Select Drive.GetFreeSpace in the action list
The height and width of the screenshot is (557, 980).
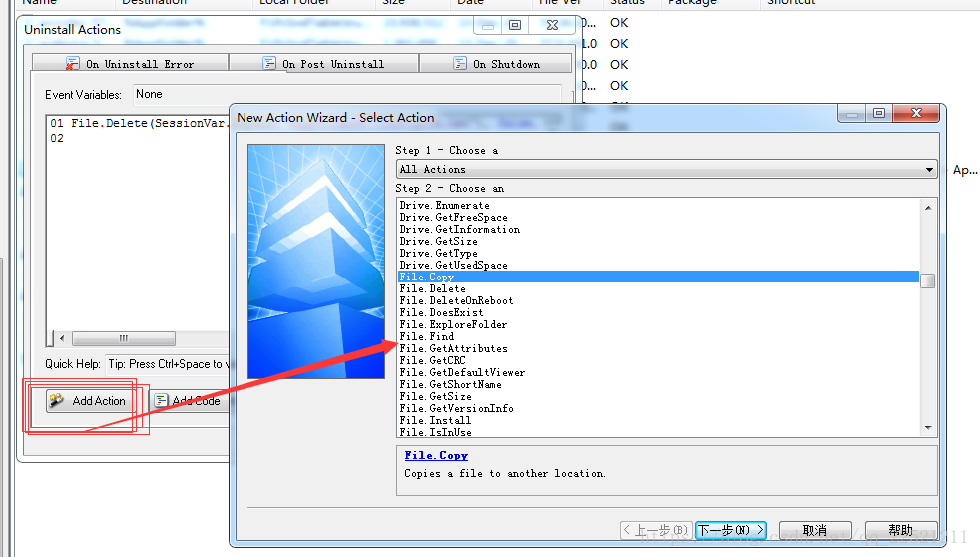click(x=453, y=217)
